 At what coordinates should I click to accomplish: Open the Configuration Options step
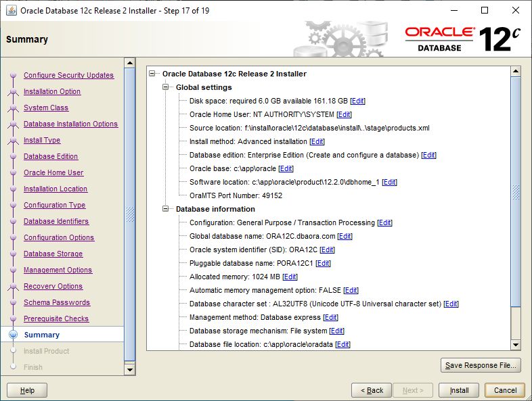pos(59,238)
